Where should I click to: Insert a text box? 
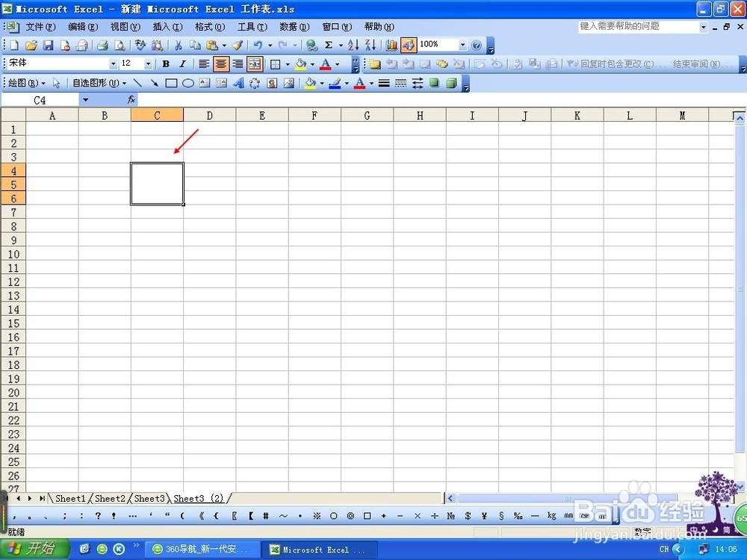click(x=205, y=83)
